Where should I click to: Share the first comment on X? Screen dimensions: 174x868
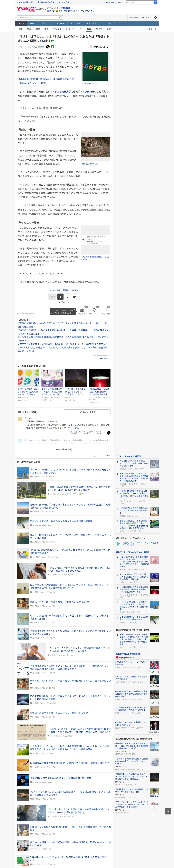point(109,433)
